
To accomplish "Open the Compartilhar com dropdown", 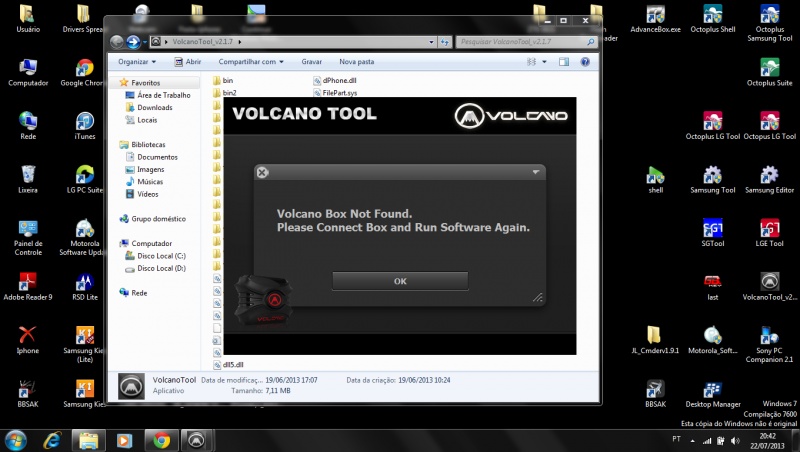I will pos(251,62).
